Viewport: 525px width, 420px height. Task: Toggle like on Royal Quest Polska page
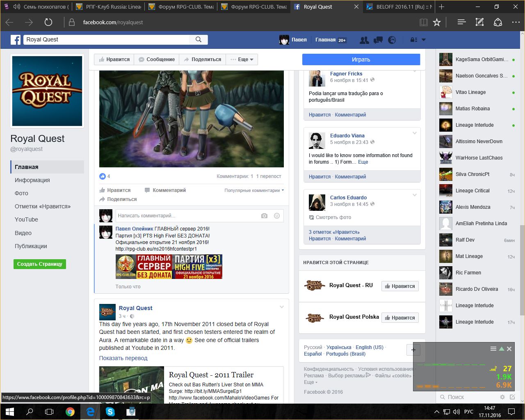399,318
